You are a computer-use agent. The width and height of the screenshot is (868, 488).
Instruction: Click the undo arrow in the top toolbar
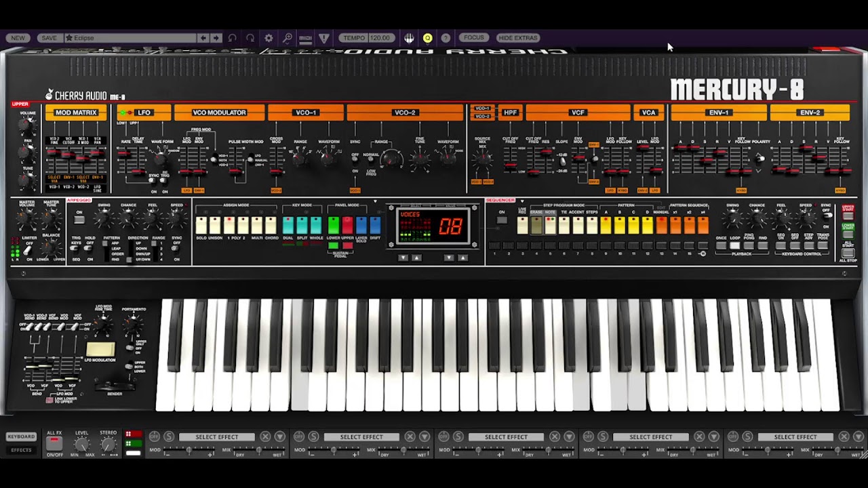233,38
